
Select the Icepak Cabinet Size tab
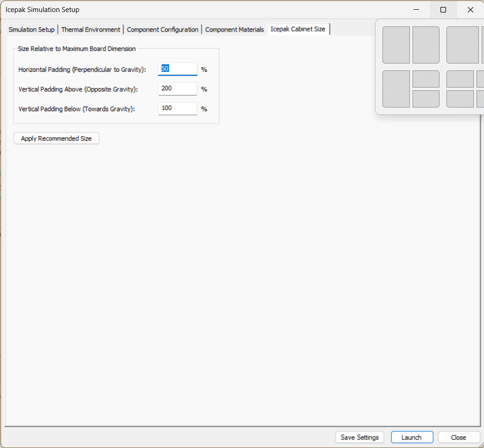click(298, 29)
